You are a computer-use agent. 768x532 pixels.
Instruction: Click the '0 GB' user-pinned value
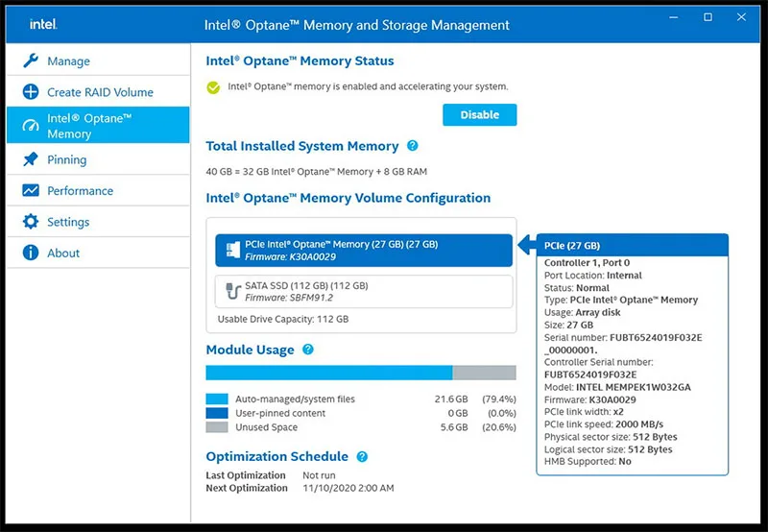pyautogui.click(x=458, y=413)
